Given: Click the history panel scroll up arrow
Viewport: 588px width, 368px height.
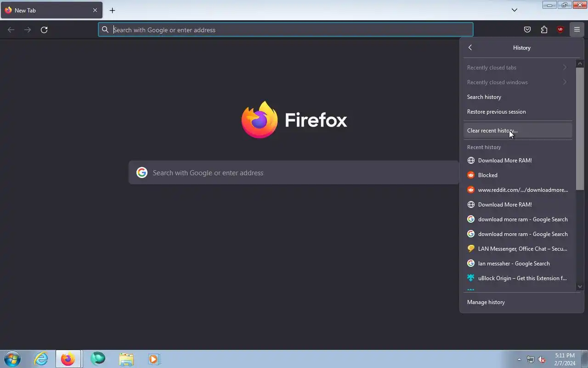Looking at the screenshot, I should [x=580, y=64].
